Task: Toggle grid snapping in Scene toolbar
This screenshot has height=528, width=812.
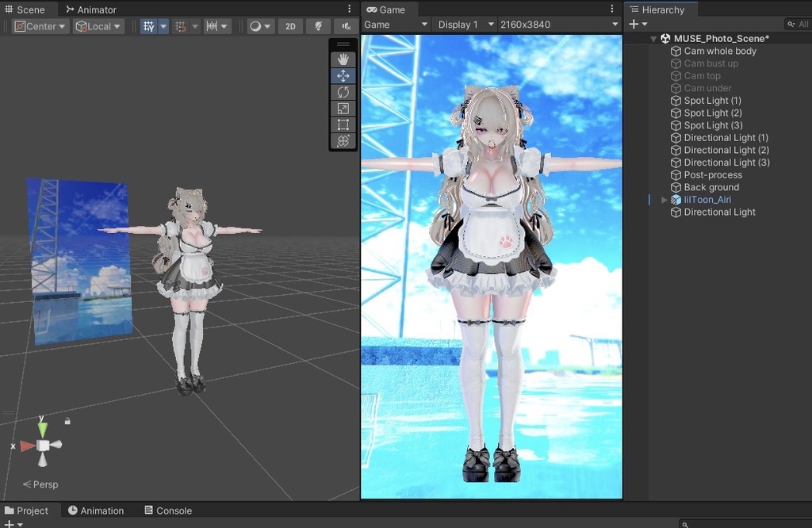Action: point(180,26)
